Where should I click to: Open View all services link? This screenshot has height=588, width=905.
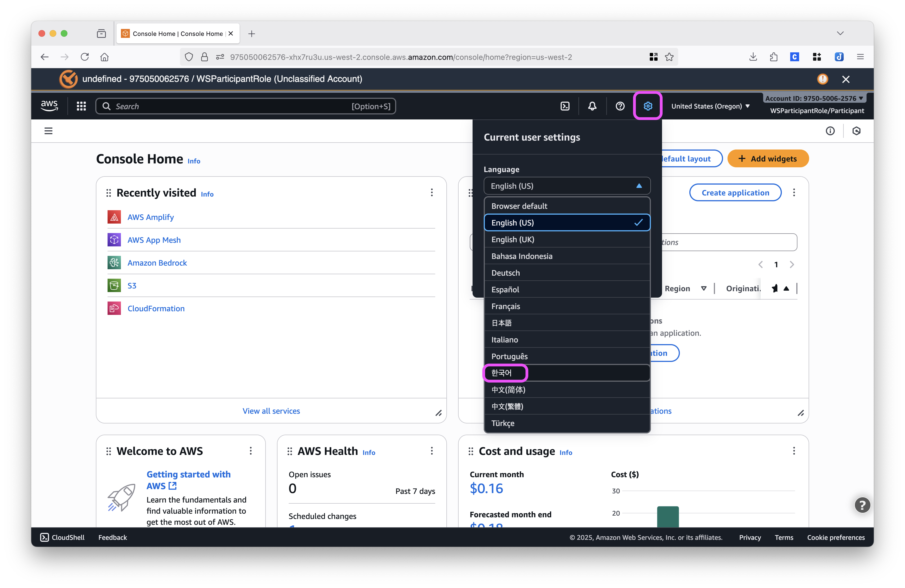point(271,411)
